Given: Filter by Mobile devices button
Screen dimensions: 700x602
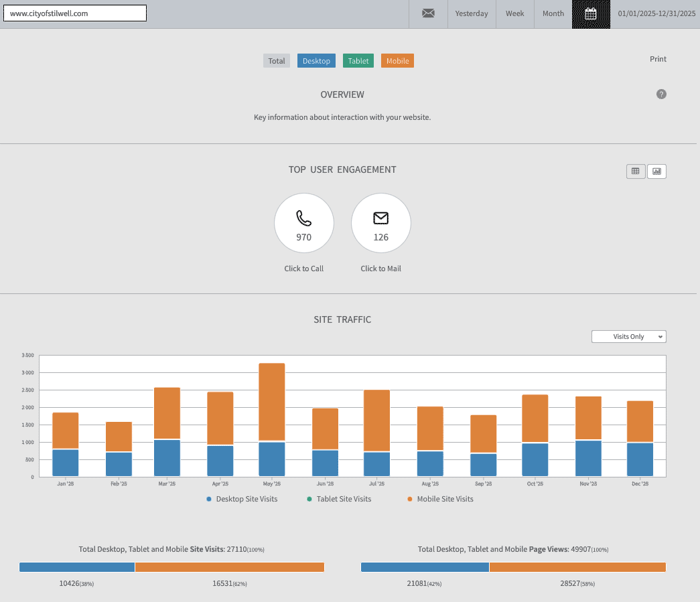Looking at the screenshot, I should 397,61.
